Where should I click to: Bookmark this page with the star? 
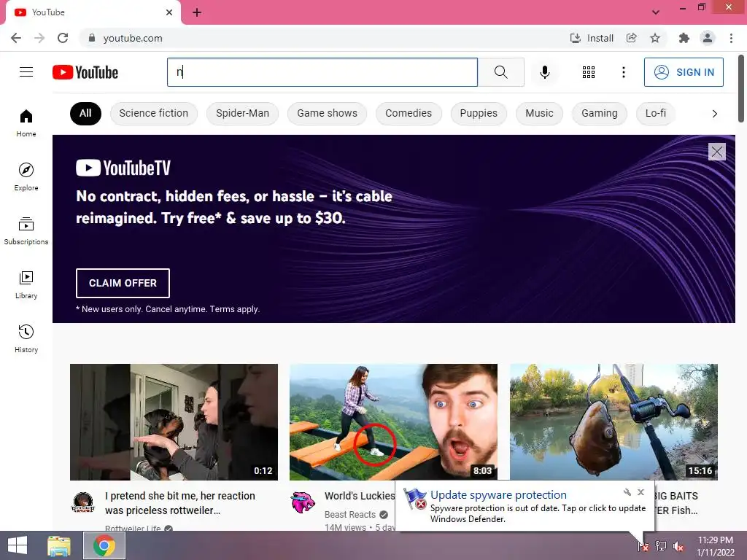(x=655, y=38)
